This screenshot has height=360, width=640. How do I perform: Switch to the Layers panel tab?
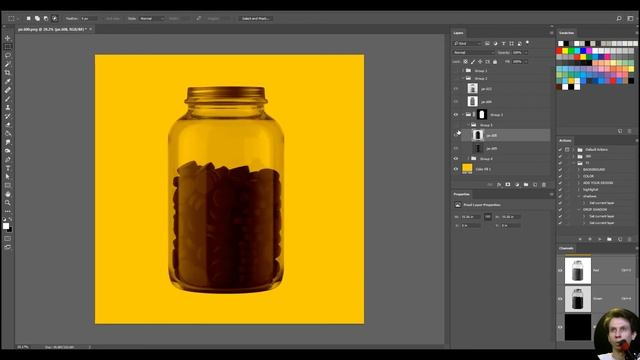tap(458, 33)
